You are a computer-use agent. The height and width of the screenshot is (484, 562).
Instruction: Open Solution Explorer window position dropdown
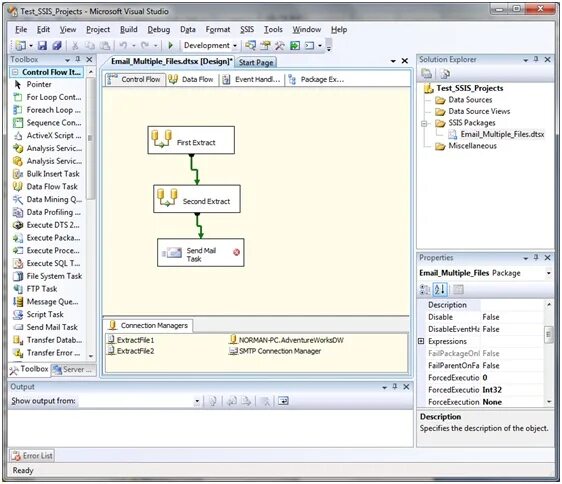[525, 60]
